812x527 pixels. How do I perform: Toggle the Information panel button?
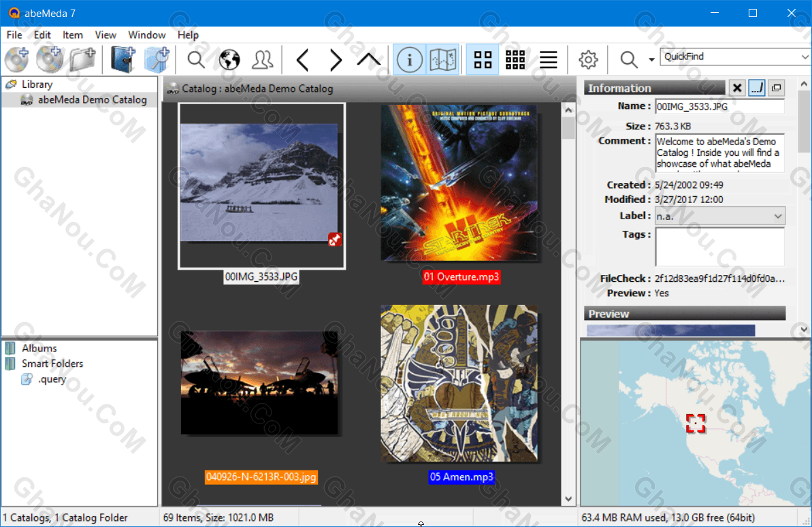[x=409, y=60]
